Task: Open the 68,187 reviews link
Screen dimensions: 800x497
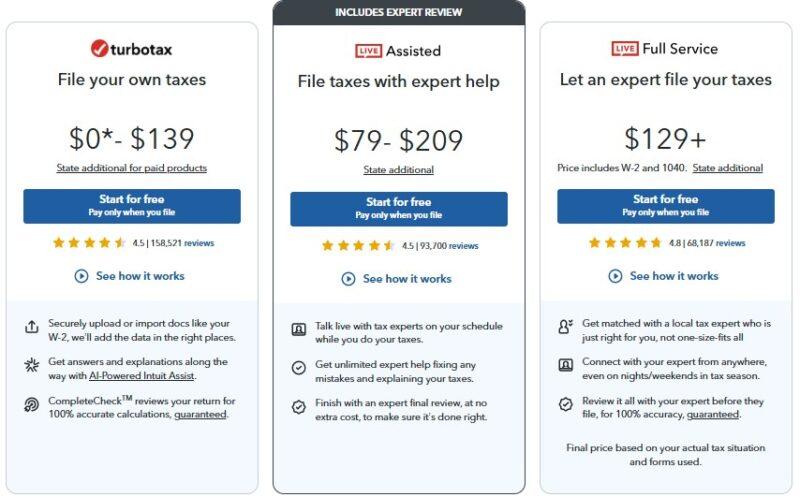Action: point(722,243)
